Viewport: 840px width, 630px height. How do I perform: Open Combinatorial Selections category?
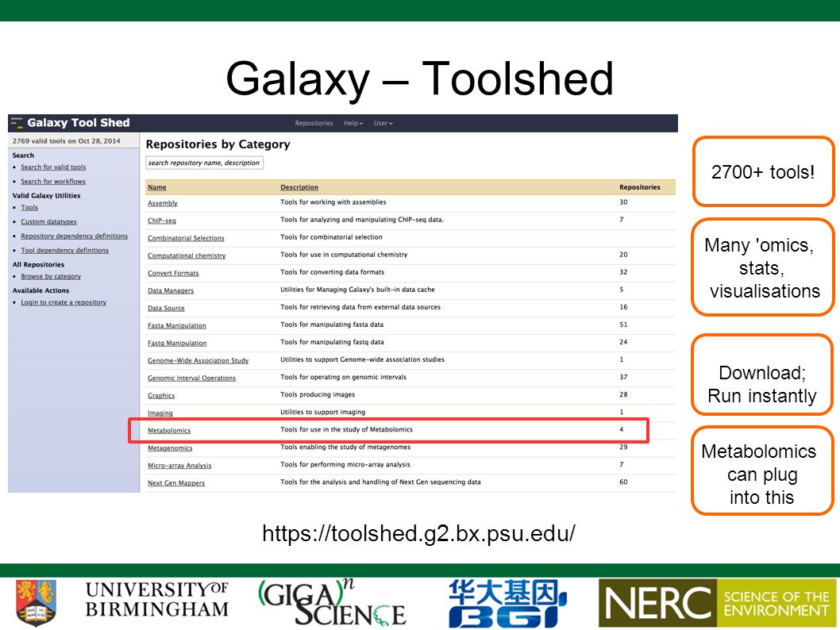click(186, 238)
